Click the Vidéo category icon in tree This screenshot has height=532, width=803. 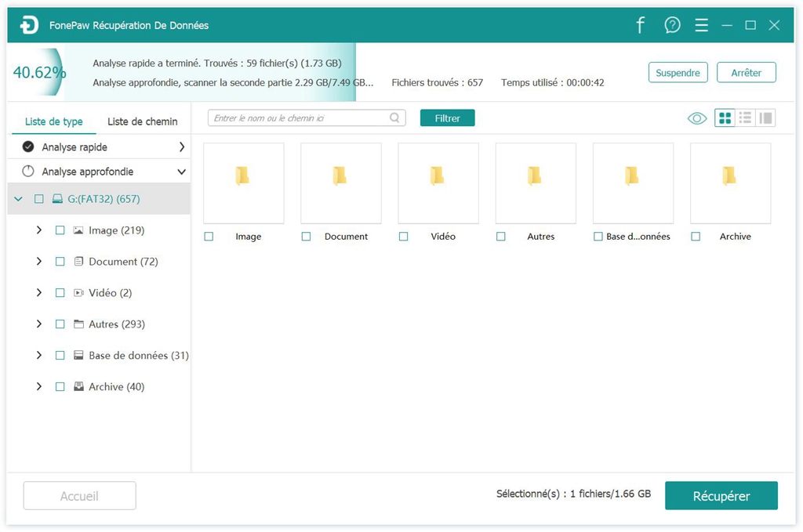(x=78, y=292)
